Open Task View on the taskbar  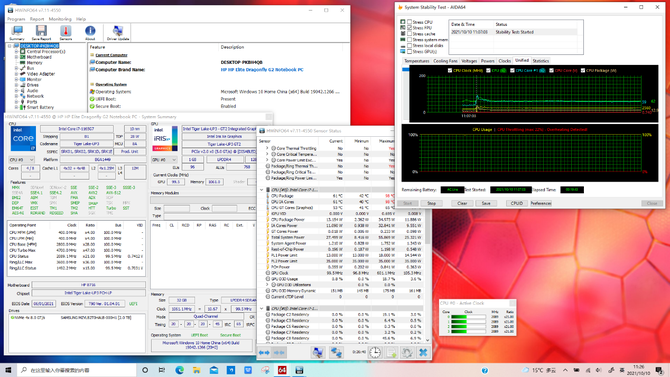[162, 370]
